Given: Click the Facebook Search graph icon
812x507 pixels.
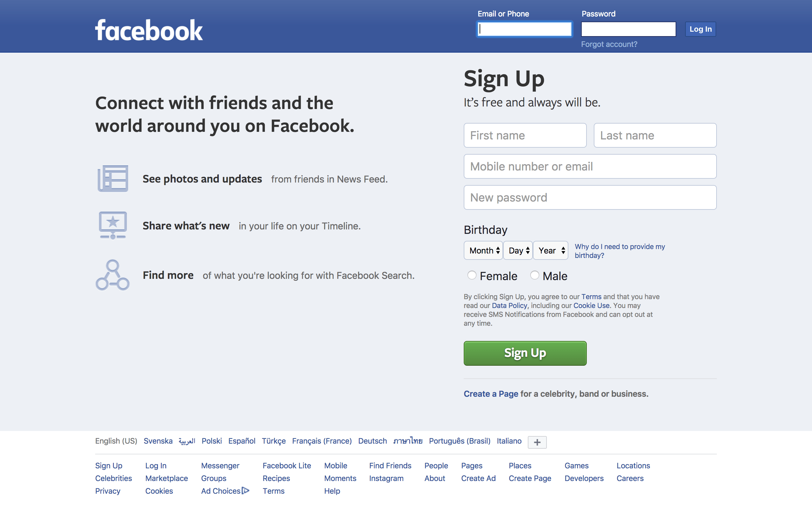Looking at the screenshot, I should pos(112,275).
